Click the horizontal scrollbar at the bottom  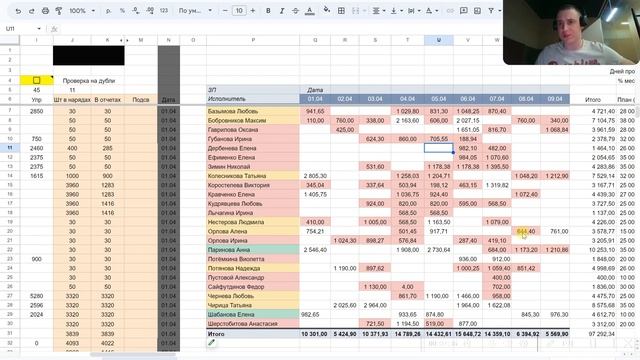click(133, 355)
